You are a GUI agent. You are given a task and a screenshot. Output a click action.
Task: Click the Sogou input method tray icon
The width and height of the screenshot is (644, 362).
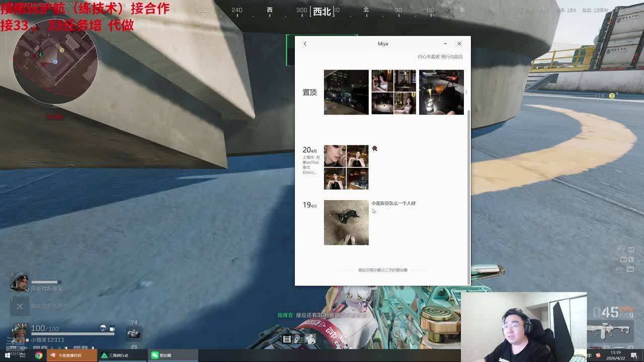pyautogui.click(x=598, y=355)
